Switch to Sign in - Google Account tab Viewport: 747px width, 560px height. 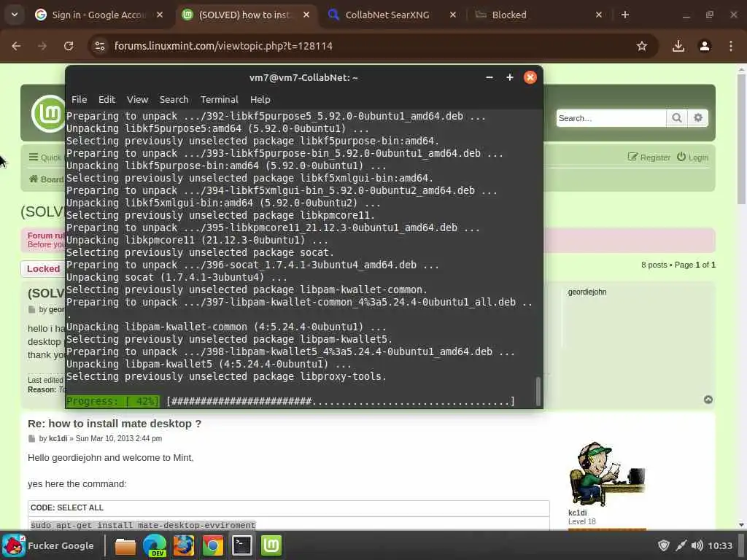(98, 15)
